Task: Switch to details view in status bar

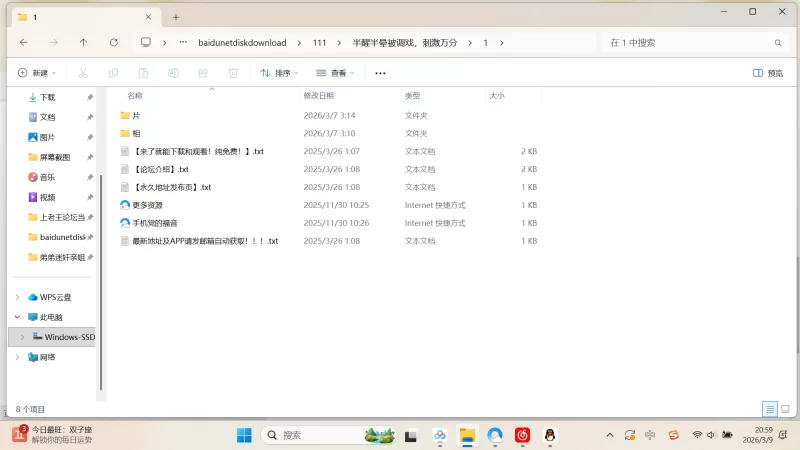Action: click(770, 409)
